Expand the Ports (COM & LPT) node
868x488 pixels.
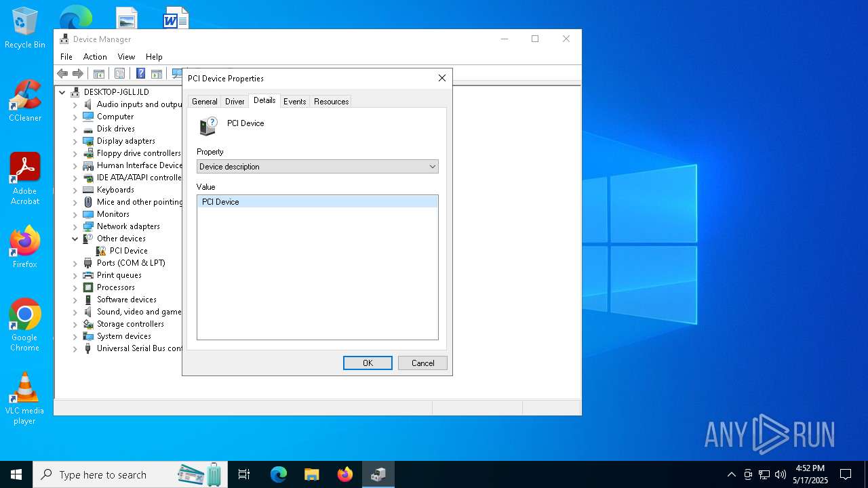click(x=75, y=263)
